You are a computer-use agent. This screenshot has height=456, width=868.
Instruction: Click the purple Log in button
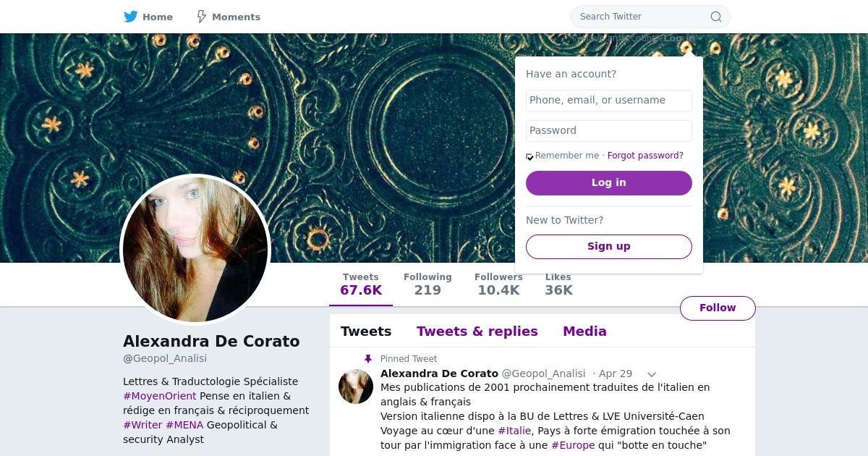(609, 183)
